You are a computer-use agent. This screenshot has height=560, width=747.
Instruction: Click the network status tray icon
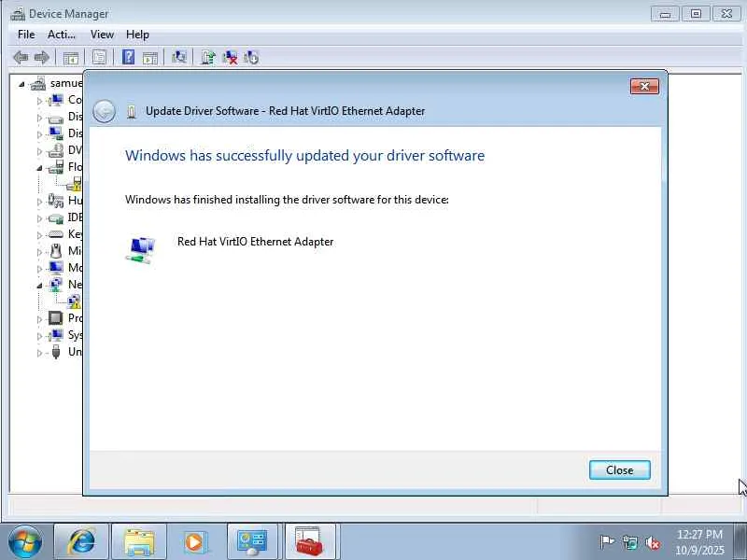629,542
